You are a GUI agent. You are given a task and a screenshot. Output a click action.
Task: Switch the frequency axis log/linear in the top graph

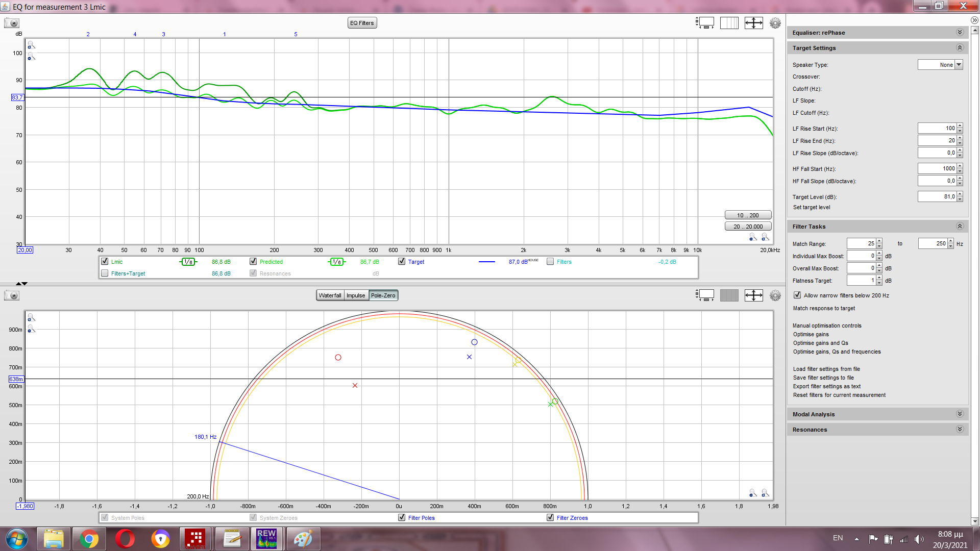(x=729, y=23)
